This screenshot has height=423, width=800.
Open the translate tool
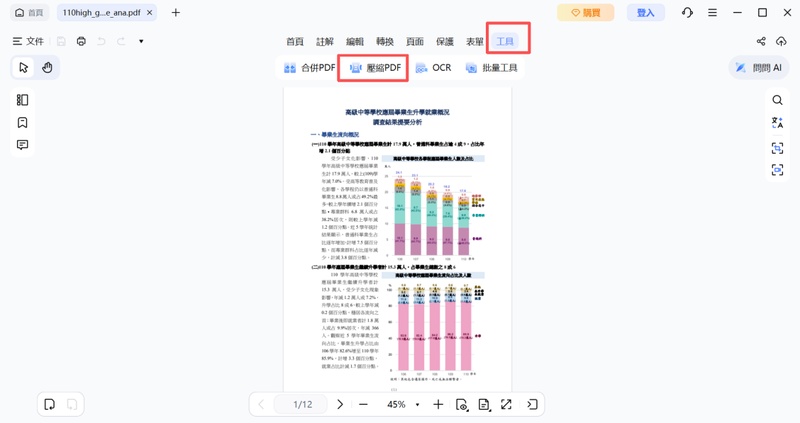click(x=777, y=122)
